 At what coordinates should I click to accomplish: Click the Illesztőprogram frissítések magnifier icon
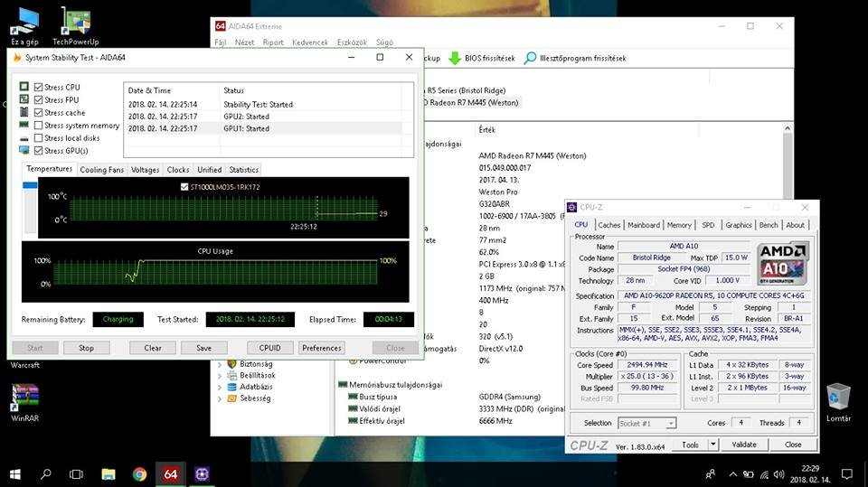pyautogui.click(x=530, y=58)
